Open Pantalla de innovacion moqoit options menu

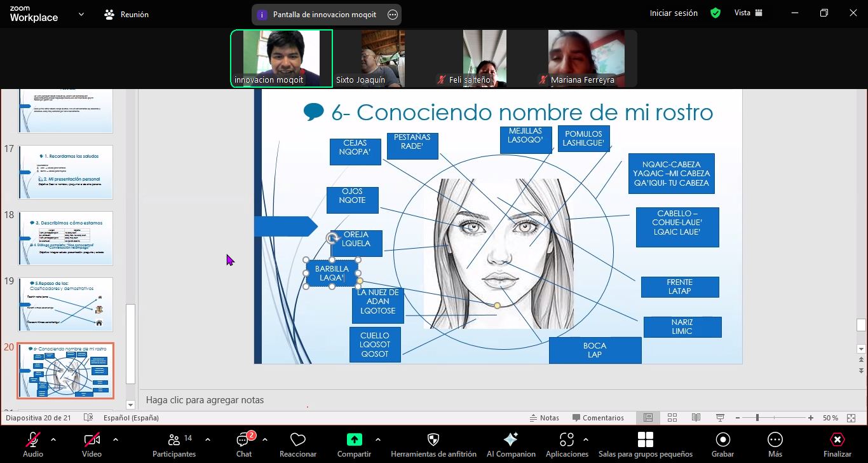pyautogui.click(x=393, y=15)
